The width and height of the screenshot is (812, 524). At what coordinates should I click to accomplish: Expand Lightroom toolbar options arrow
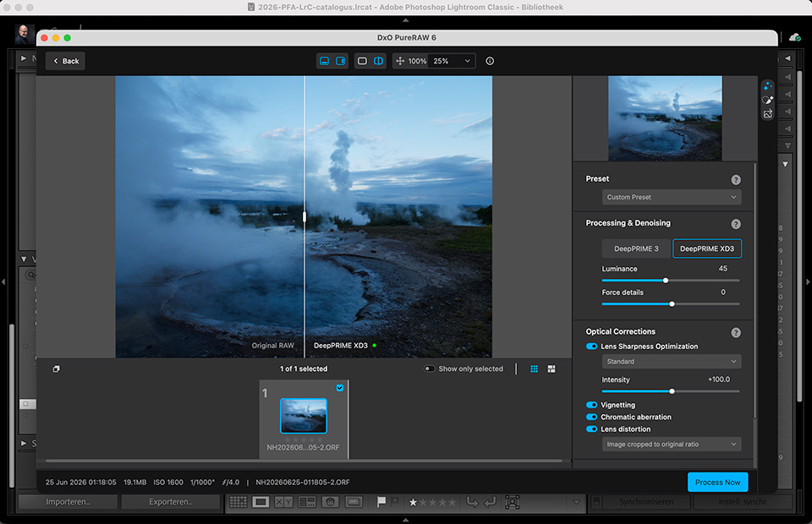pos(576,502)
